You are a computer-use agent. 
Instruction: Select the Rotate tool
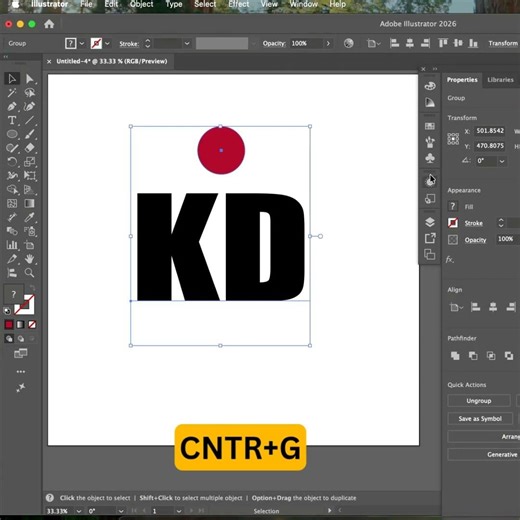pos(12,162)
